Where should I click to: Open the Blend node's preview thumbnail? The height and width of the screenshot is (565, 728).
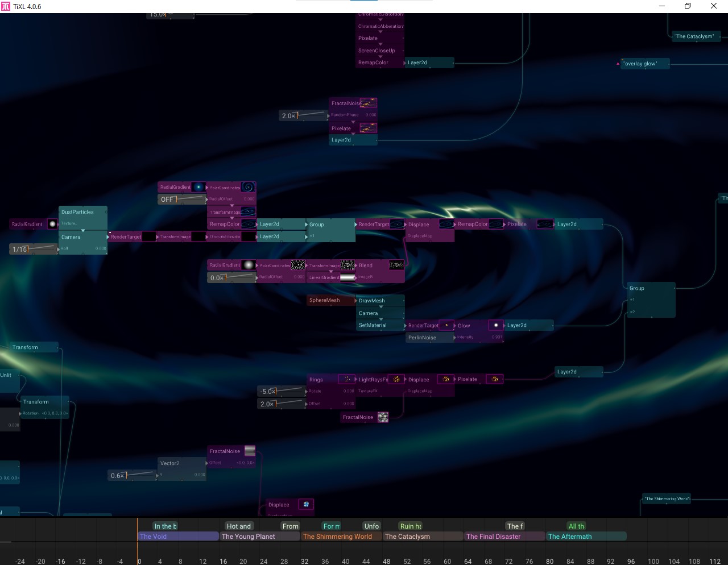[396, 265]
